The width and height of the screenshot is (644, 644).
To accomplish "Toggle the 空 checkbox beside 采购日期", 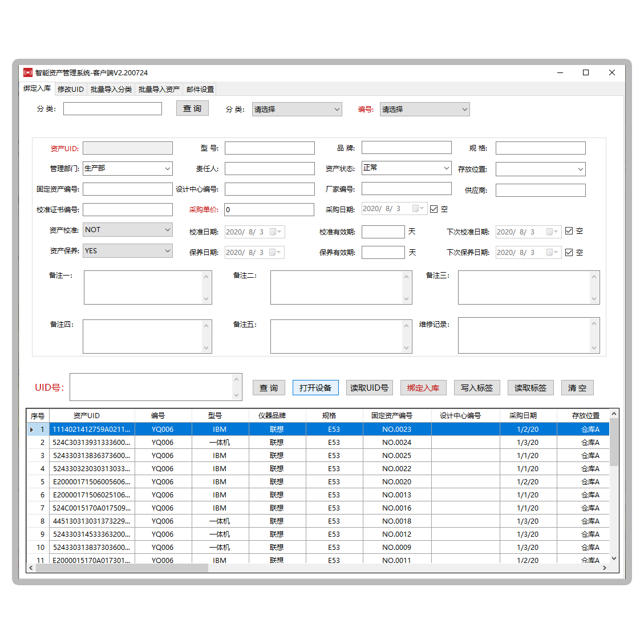I will pyautogui.click(x=434, y=209).
